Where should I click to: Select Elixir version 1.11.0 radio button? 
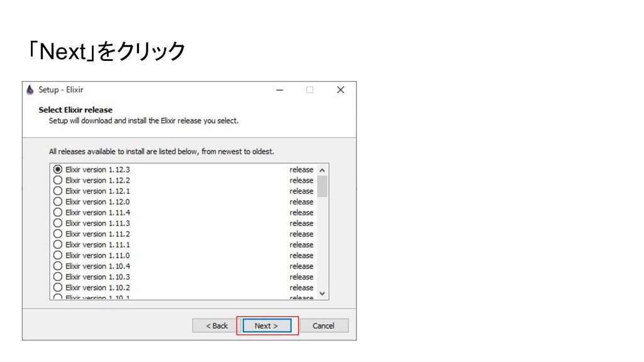point(58,255)
